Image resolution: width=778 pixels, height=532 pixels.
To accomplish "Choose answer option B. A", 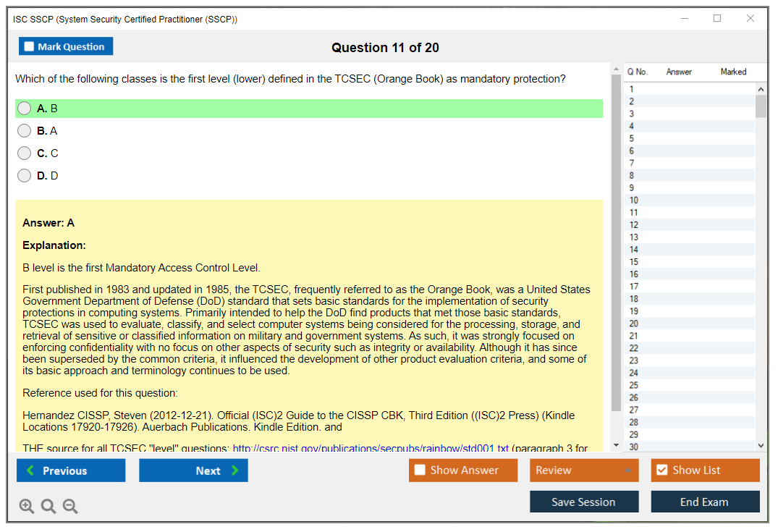I will 25,131.
